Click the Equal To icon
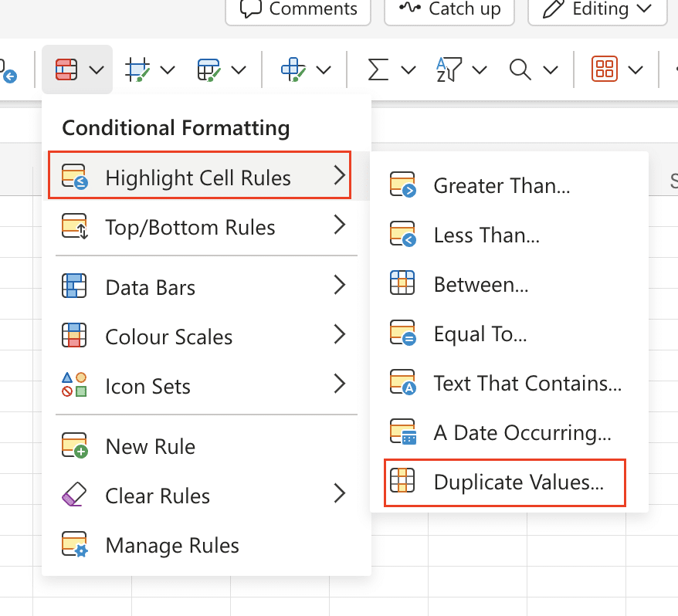 coord(403,333)
